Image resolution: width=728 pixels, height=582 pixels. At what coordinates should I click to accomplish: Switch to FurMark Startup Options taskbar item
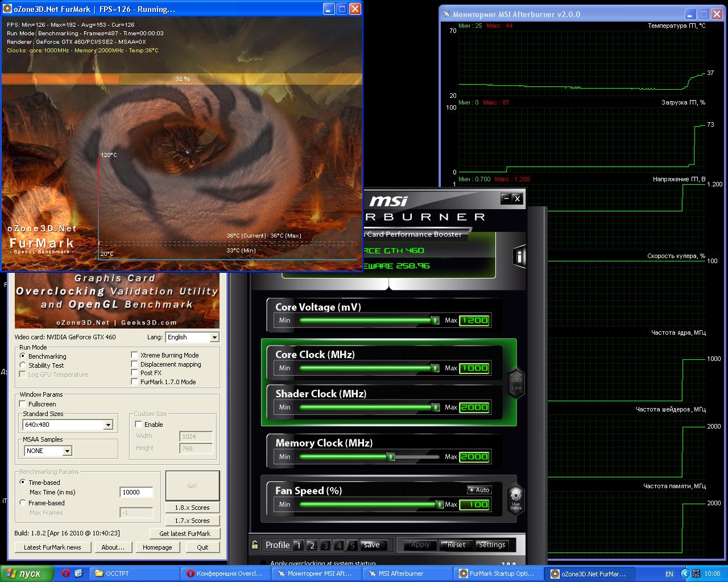coord(499,573)
